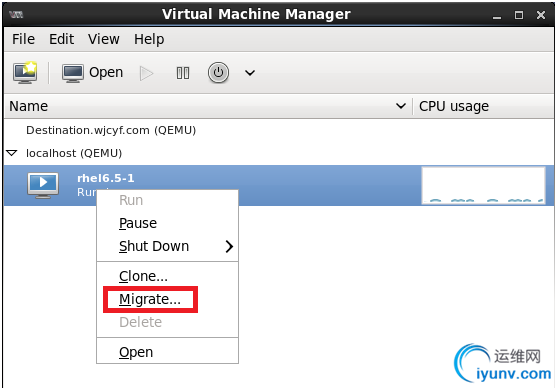557x390 pixels.
Task: Select Destination.wjcyf.com (QEMU) connection
Action: (x=111, y=130)
